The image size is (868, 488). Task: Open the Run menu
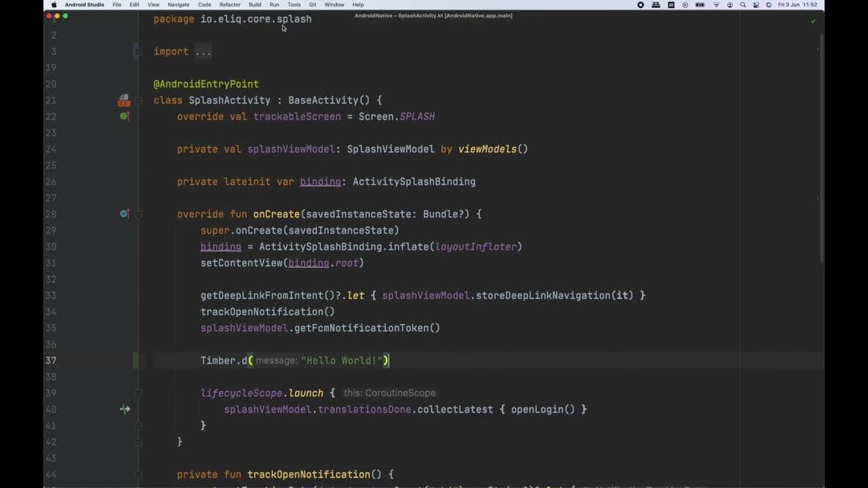click(x=274, y=5)
